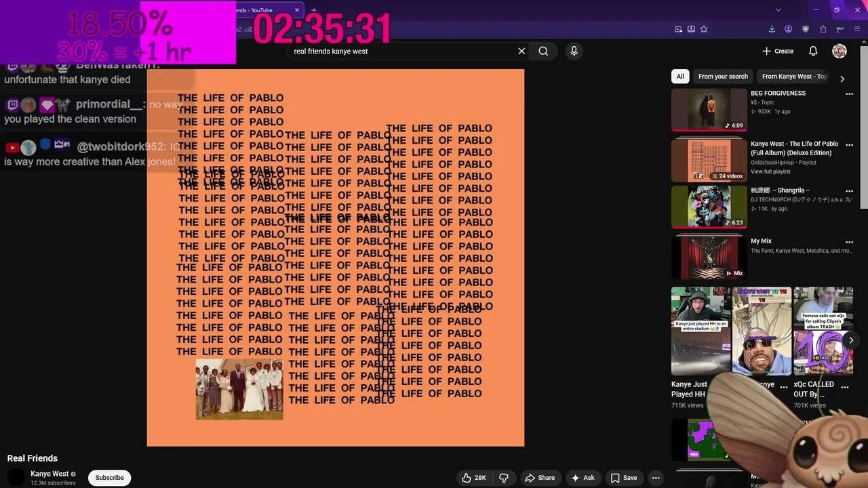Clear the search box with the X

[x=521, y=51]
